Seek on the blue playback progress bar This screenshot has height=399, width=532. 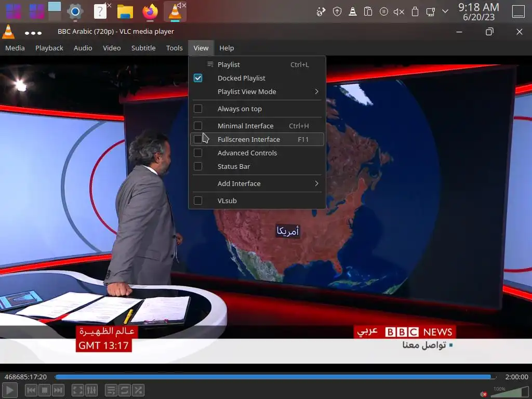[275, 377]
